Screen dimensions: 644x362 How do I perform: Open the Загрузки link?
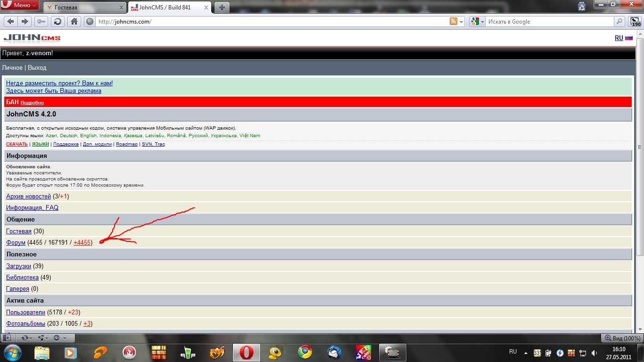[18, 266]
